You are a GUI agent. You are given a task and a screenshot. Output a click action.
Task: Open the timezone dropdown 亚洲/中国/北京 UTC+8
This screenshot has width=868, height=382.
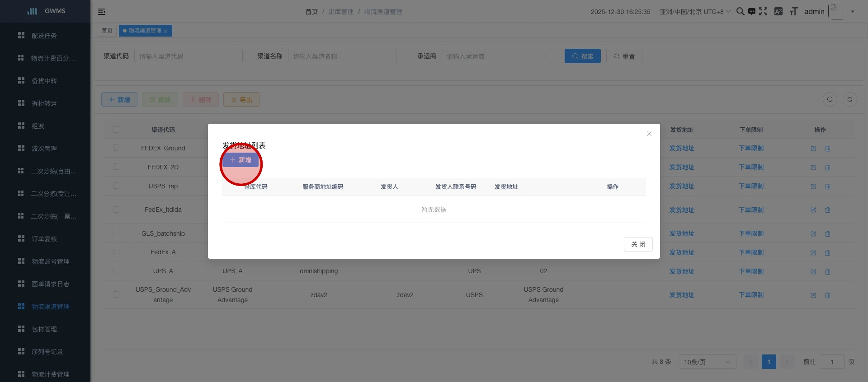(695, 12)
